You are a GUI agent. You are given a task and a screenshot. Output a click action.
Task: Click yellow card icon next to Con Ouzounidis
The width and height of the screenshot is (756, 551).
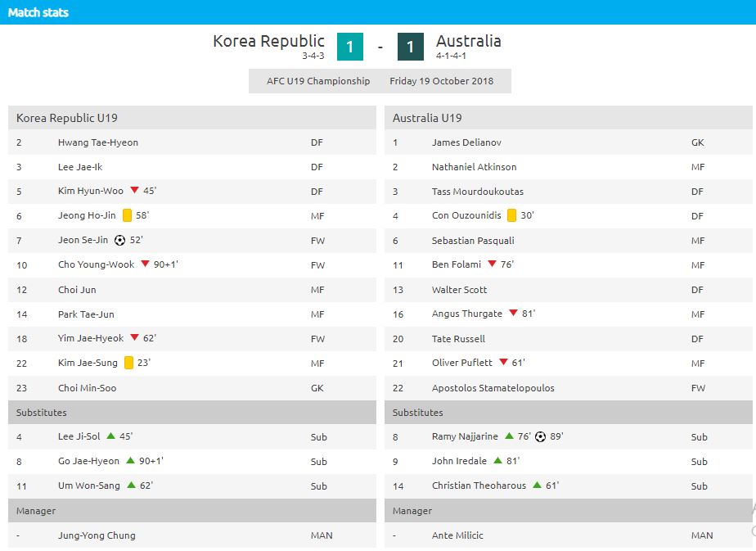512,215
